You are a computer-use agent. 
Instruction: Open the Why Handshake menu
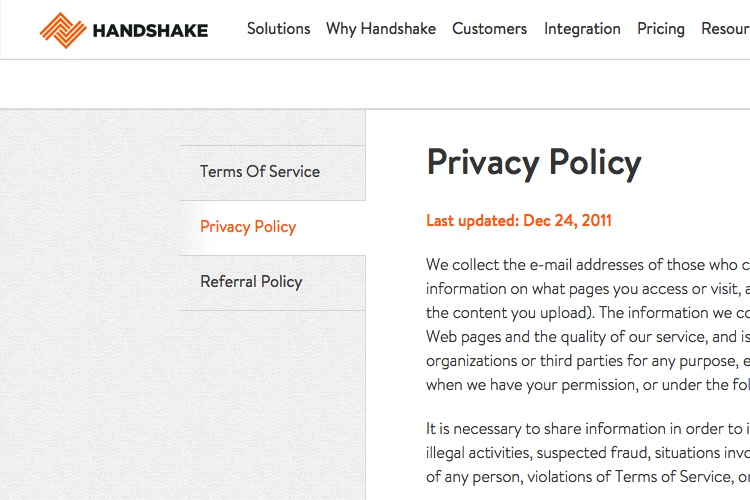point(381,29)
